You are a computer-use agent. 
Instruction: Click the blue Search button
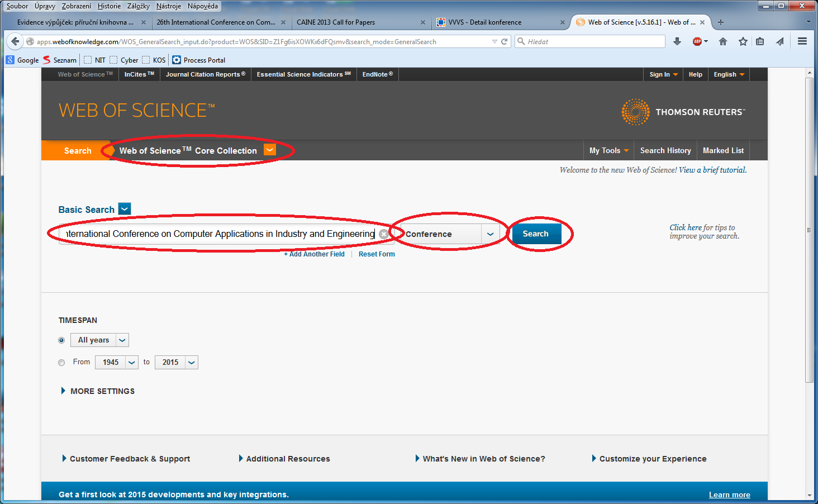click(536, 234)
